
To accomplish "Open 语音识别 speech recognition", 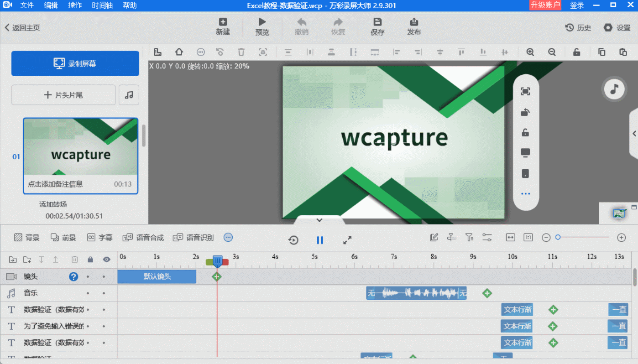I will [x=193, y=238].
